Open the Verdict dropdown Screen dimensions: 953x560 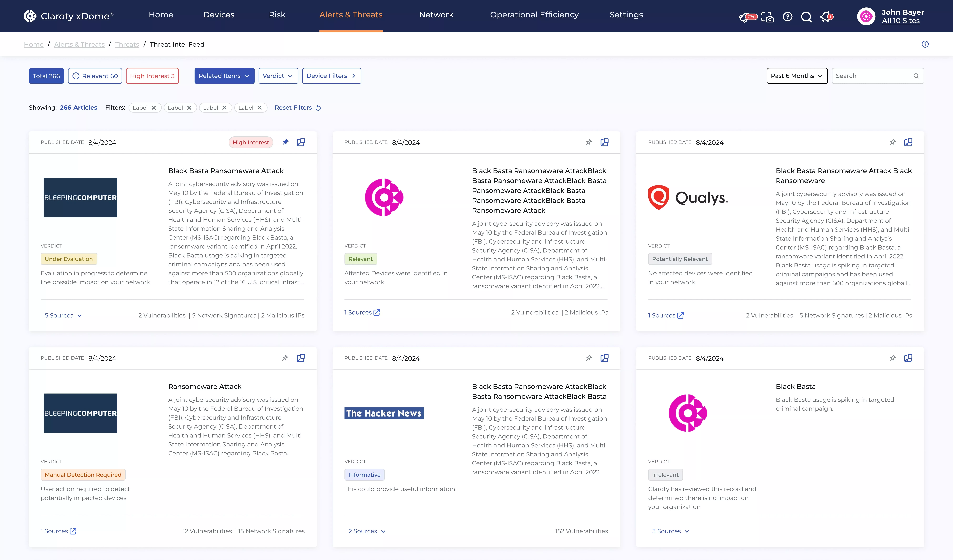pos(278,76)
